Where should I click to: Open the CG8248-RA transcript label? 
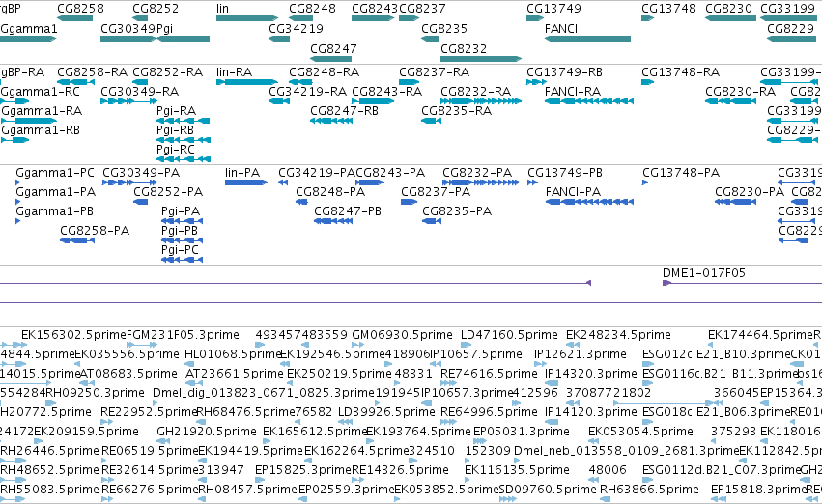coord(324,71)
